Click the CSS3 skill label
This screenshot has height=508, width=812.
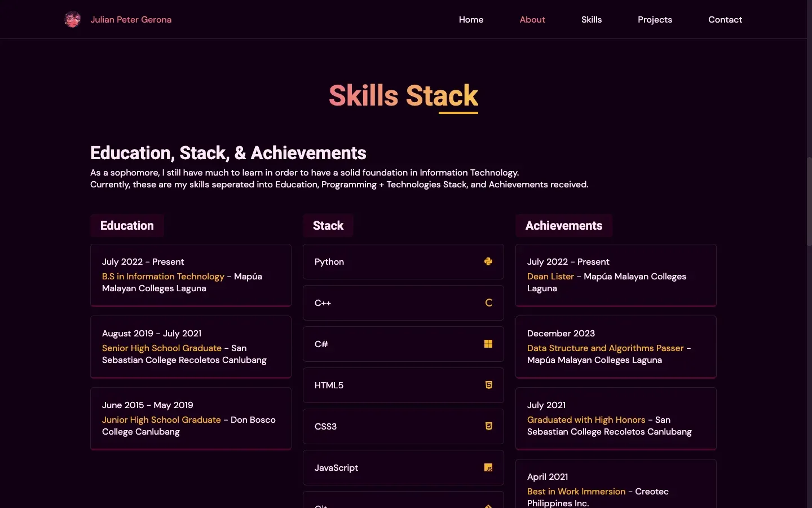pyautogui.click(x=325, y=426)
